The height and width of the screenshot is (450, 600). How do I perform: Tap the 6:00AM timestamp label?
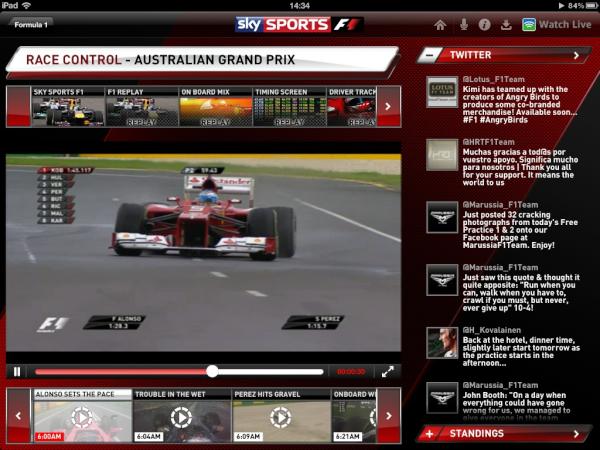(x=49, y=436)
